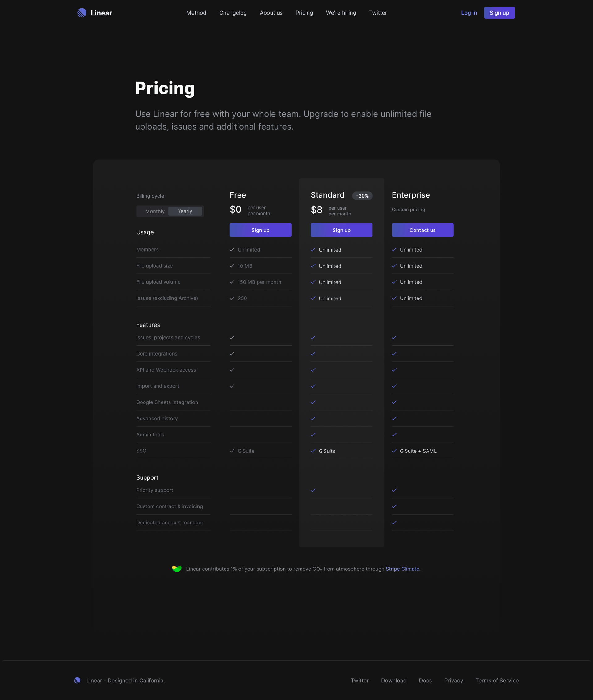Click the G Suite + SAML checkmark under Enterprise

tap(394, 451)
